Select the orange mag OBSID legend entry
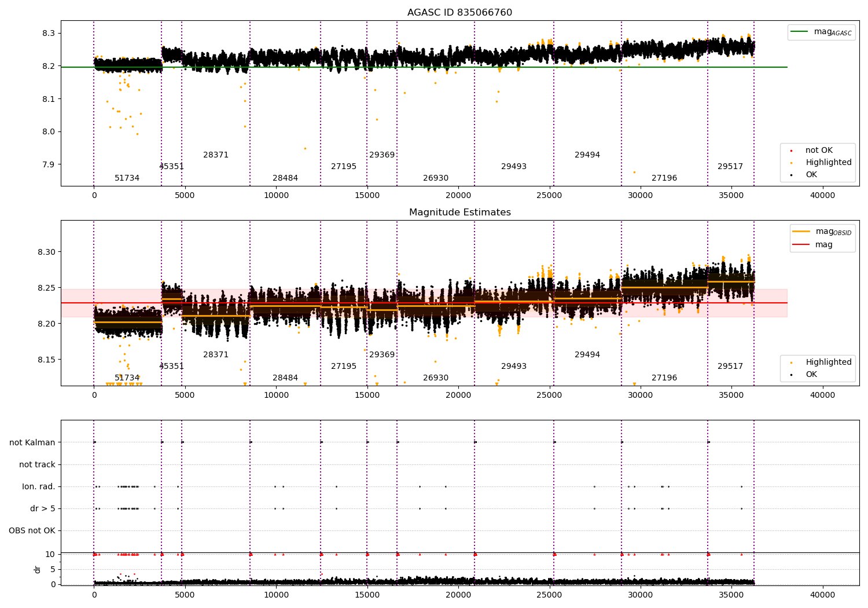Image resolution: width=868 pixels, height=608 pixels. [x=822, y=232]
